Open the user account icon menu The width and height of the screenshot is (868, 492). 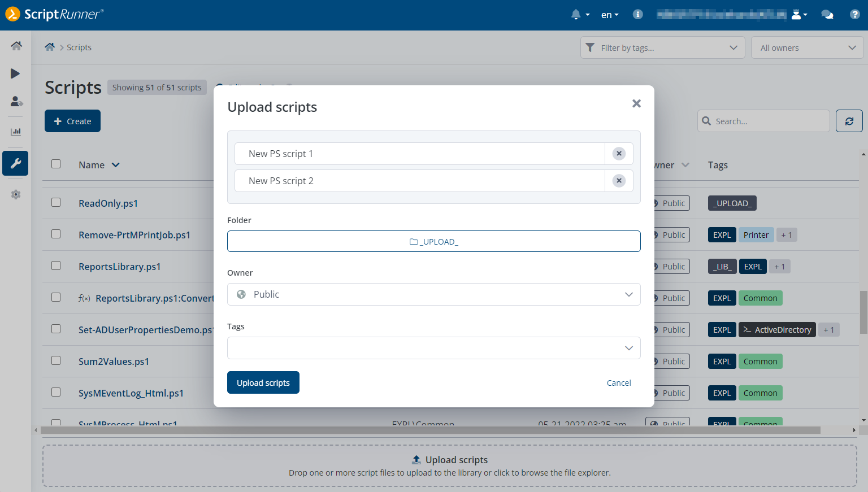pyautogui.click(x=799, y=15)
